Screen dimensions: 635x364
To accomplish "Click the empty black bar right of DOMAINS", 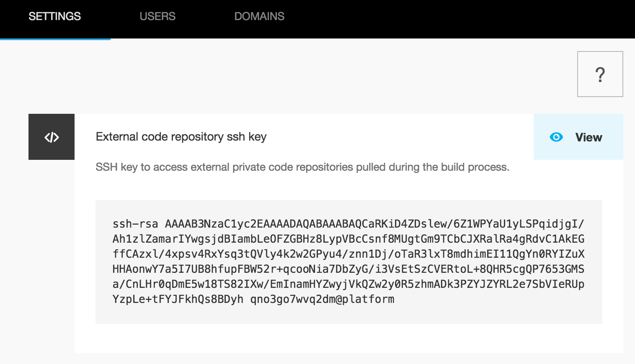I will click(x=461, y=19).
